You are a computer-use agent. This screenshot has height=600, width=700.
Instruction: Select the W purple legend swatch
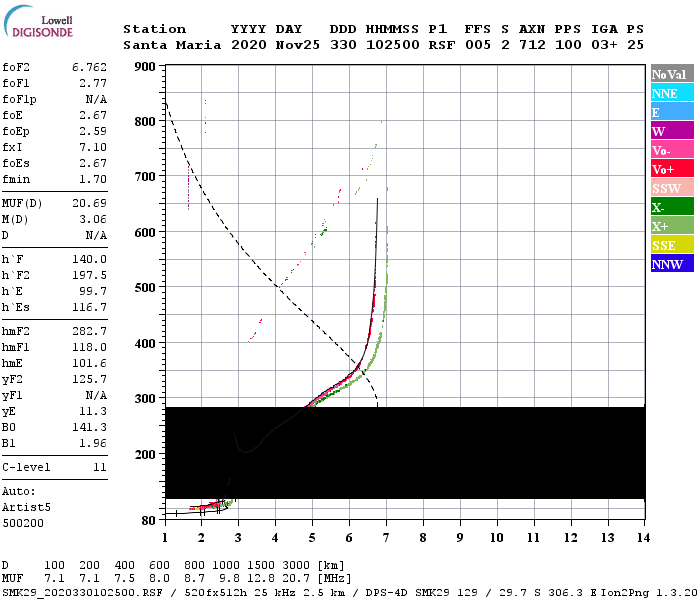pyautogui.click(x=672, y=130)
